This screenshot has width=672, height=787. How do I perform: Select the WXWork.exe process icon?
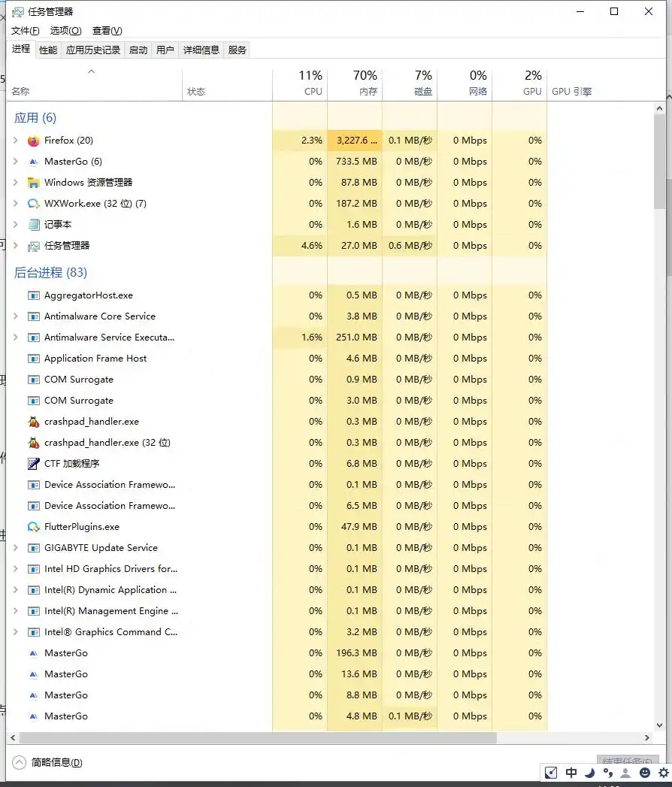pyautogui.click(x=33, y=204)
